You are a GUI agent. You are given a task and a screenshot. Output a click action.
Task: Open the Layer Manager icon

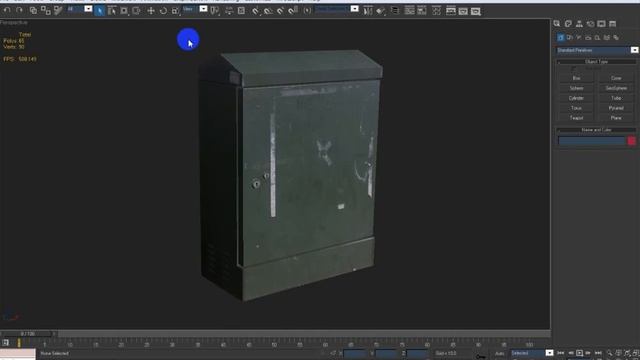pos(395,11)
